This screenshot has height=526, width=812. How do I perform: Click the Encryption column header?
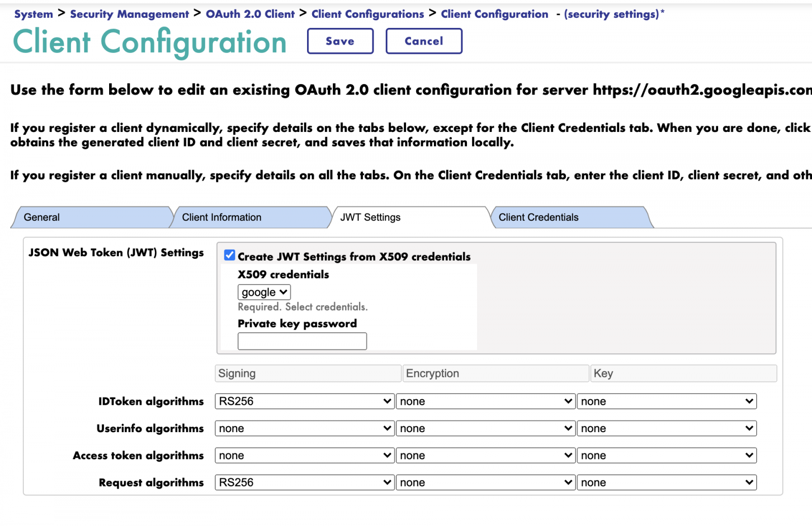[496, 373]
